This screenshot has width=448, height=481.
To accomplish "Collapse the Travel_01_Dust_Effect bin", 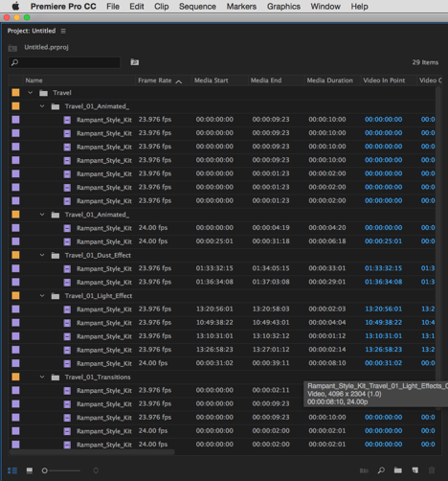I will (x=42, y=255).
